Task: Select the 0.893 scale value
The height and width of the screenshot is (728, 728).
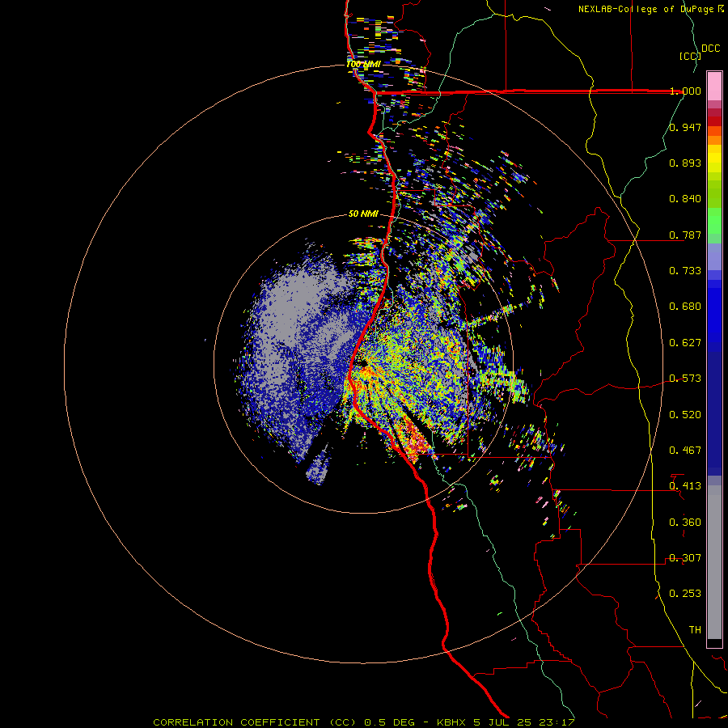Action: (685, 163)
